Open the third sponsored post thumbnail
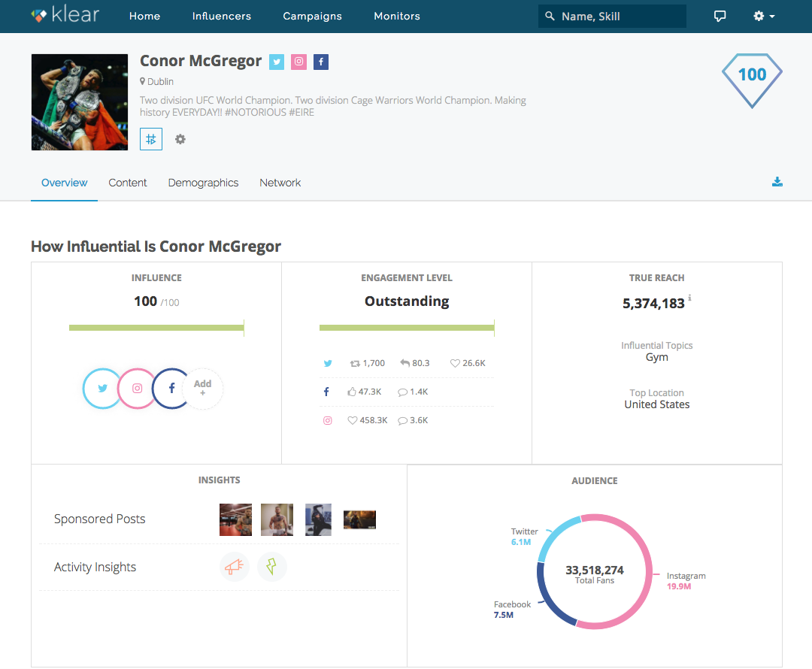Screen dimensions: 812x669 tap(318, 519)
